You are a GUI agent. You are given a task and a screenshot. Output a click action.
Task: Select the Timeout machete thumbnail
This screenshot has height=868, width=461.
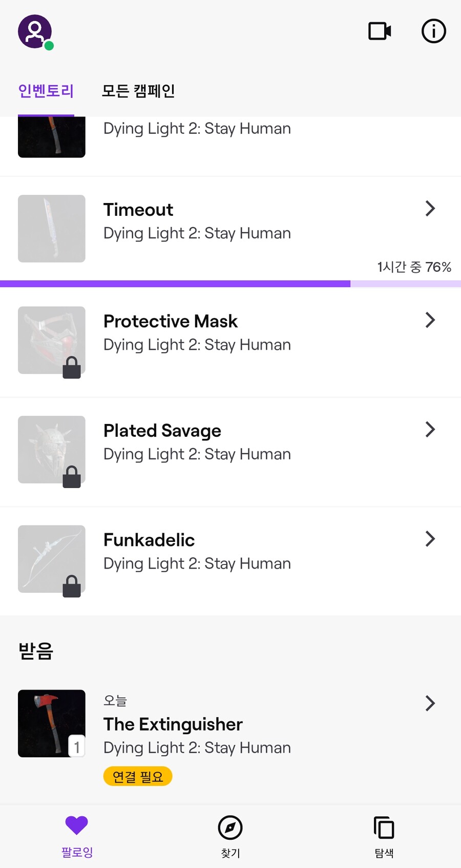52,229
